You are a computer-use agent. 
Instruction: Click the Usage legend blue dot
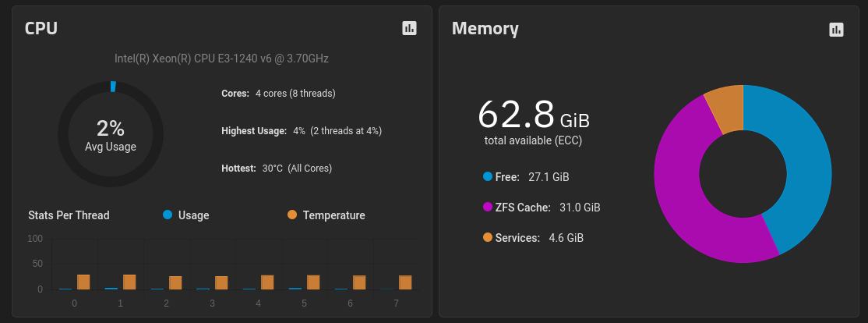coord(168,215)
